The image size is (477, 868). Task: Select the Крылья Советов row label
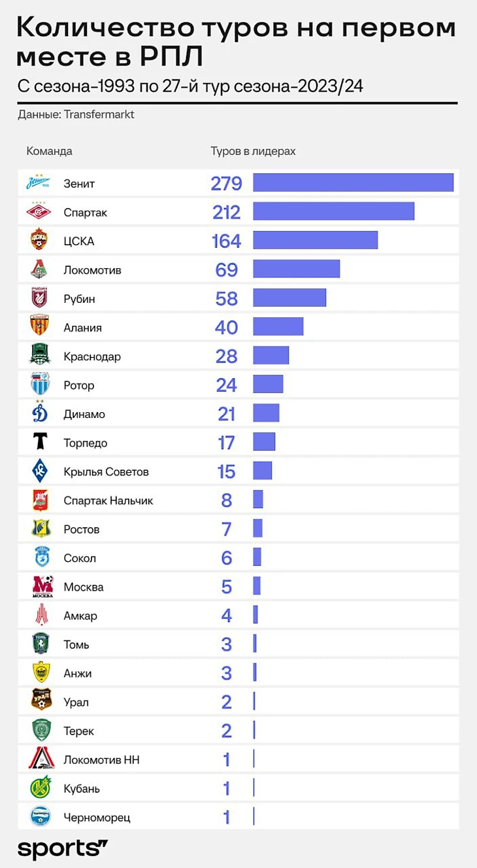pos(107,472)
